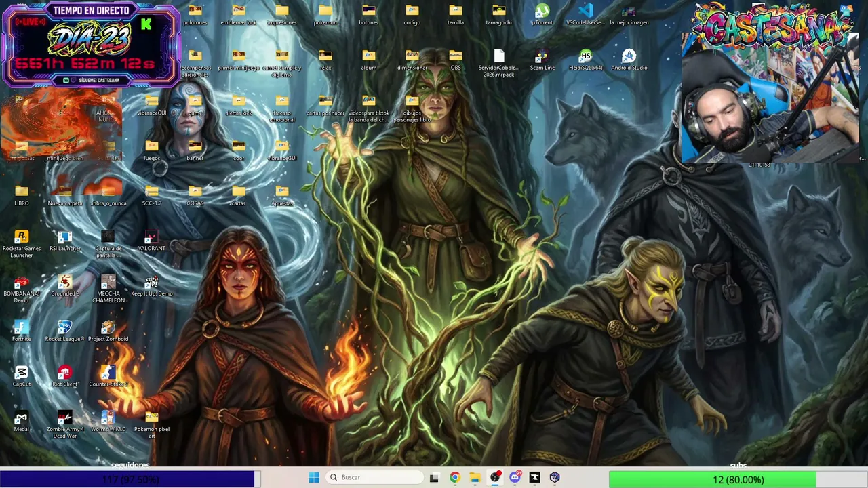Click the Rocket League shortcut
This screenshot has width=868, height=488.
pos(65,331)
